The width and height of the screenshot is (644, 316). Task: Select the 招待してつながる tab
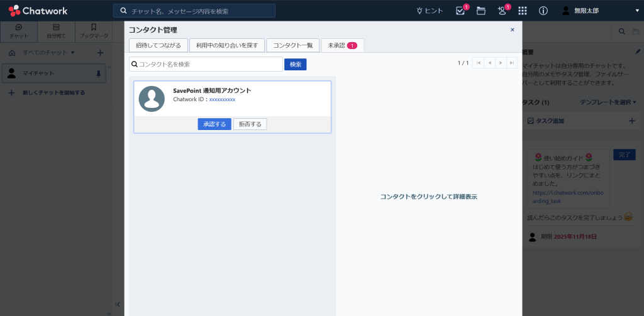158,45
